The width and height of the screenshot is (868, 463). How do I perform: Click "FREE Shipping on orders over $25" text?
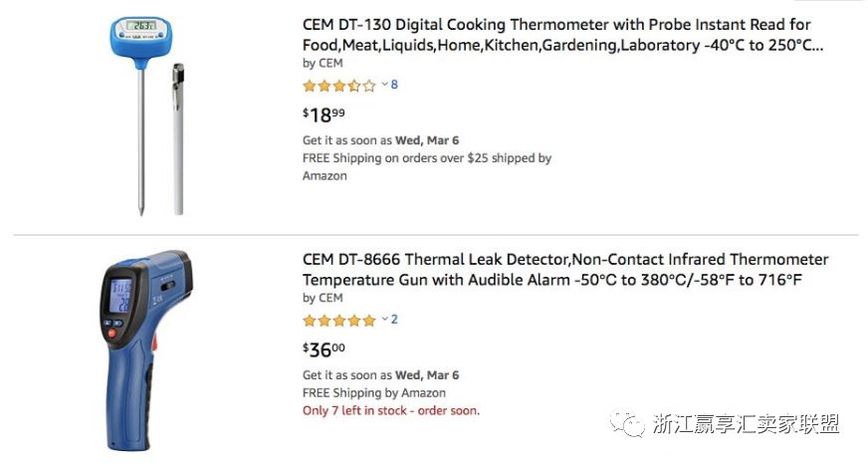click(x=426, y=158)
